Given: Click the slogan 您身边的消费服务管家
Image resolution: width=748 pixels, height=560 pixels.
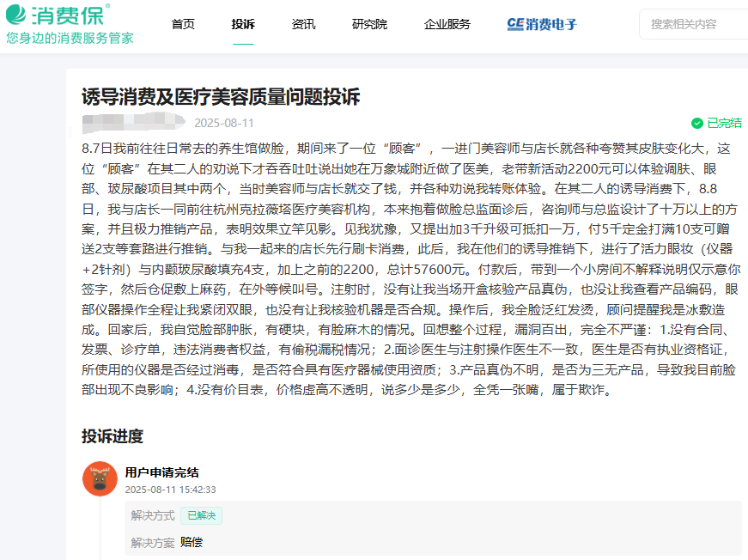Looking at the screenshot, I should tap(70, 38).
